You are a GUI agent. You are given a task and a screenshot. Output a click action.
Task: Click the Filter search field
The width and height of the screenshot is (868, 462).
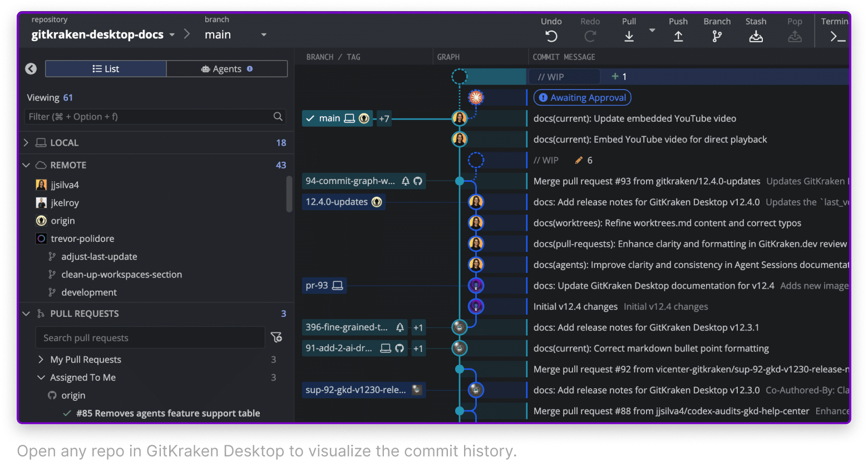coord(155,117)
